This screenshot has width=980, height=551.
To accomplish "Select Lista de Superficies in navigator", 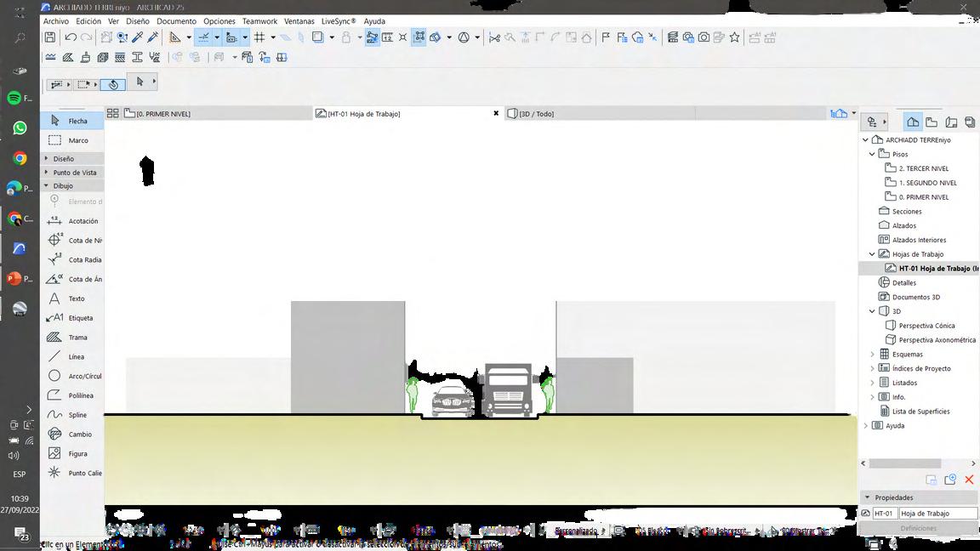I will pos(920,412).
